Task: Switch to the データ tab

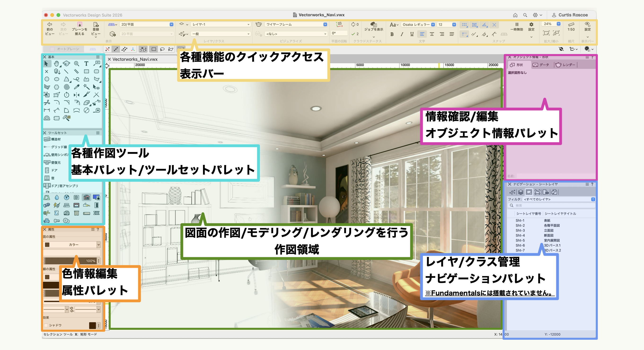Action: (x=541, y=65)
